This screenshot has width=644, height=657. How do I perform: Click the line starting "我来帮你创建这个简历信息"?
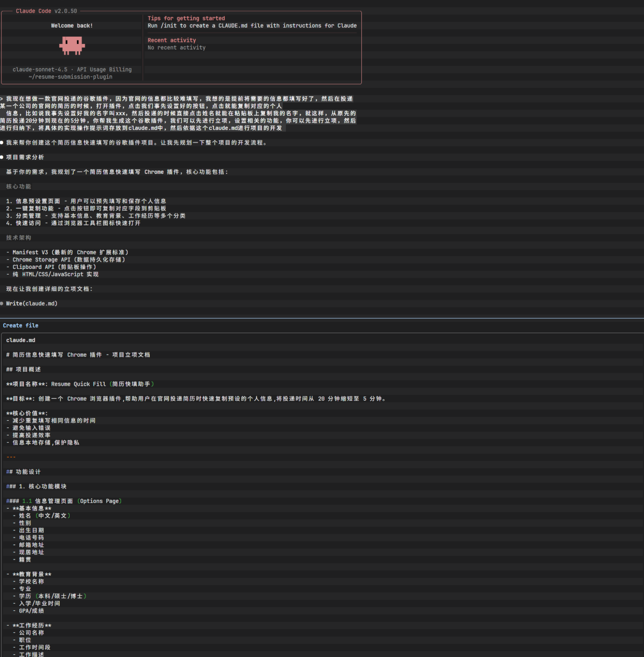[137, 143]
